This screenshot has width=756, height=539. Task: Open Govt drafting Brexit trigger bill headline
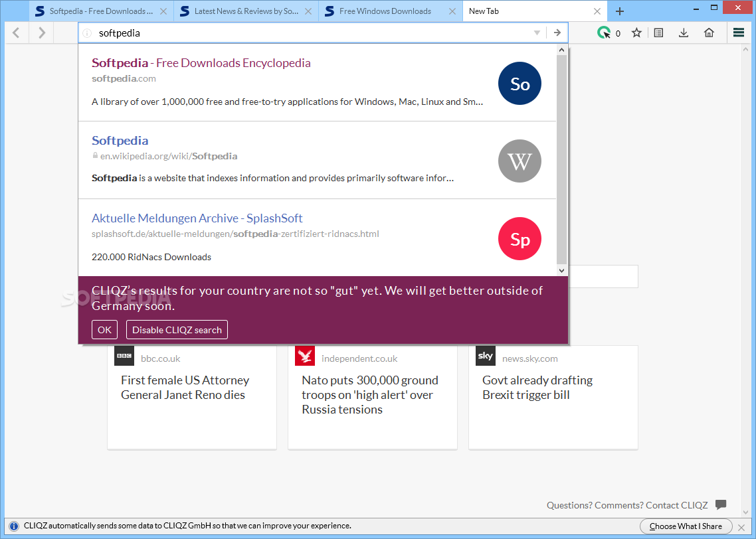[x=537, y=388]
